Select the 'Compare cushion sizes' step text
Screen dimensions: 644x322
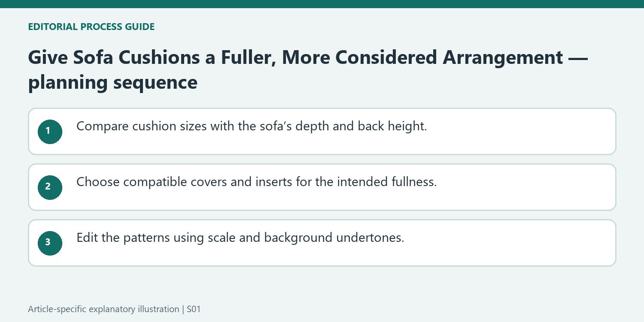coord(252,126)
